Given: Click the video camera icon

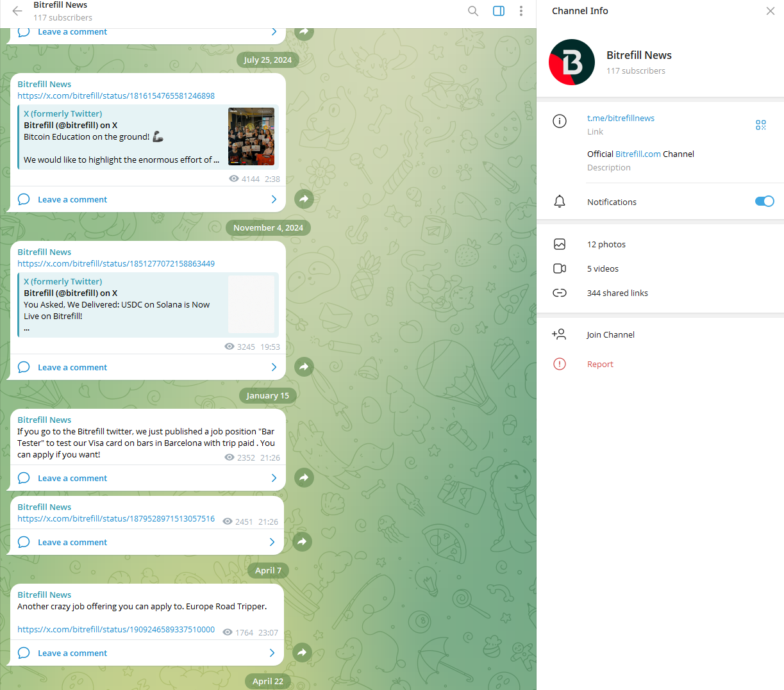Looking at the screenshot, I should click(x=560, y=268).
